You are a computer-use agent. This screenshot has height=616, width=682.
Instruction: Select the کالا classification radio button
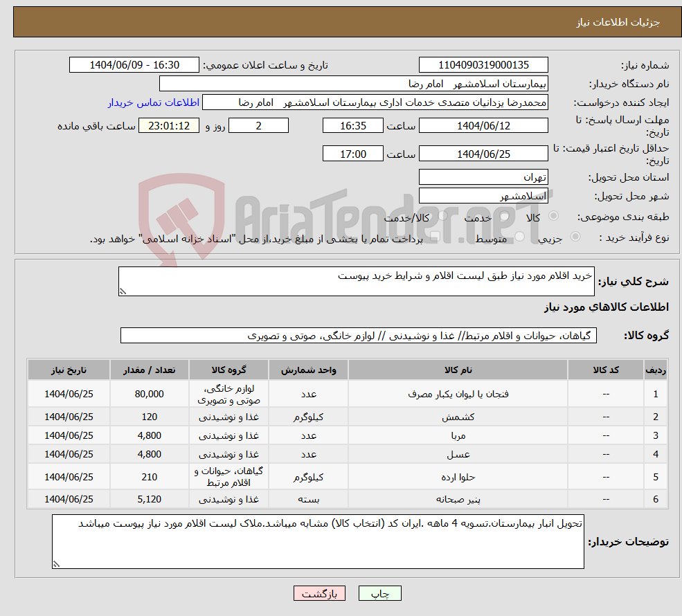pyautogui.click(x=554, y=215)
